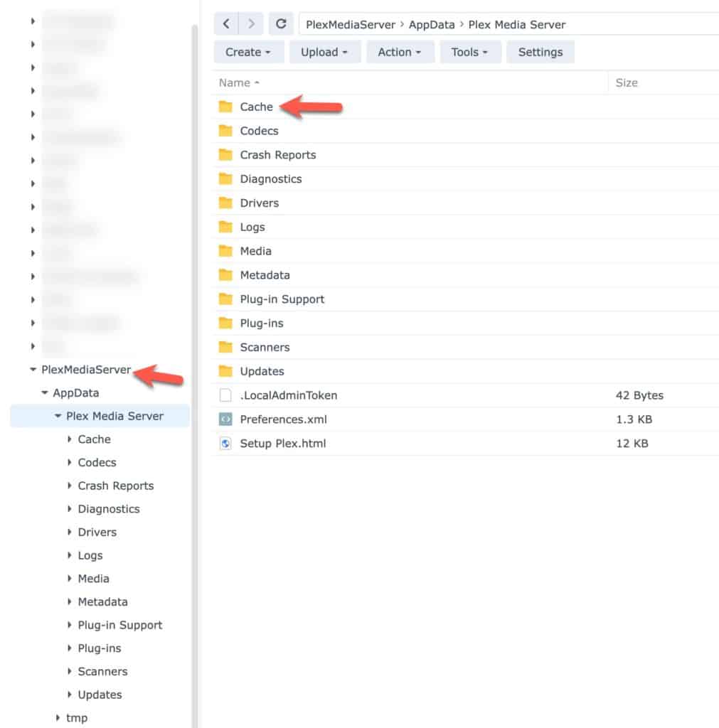Click the Plug-in Support folder icon

[225, 299]
